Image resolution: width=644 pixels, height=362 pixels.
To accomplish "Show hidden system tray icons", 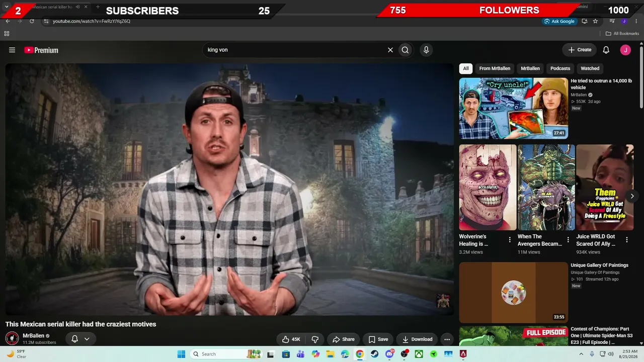I will coord(582,354).
